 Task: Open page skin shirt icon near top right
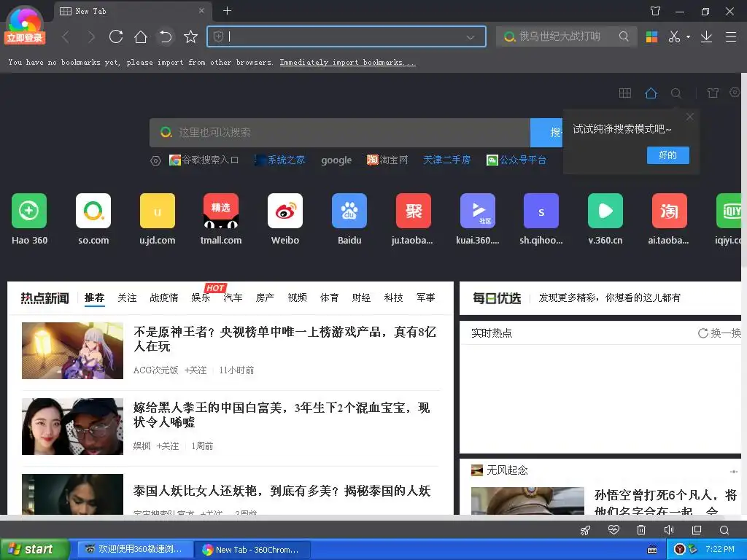point(713,93)
